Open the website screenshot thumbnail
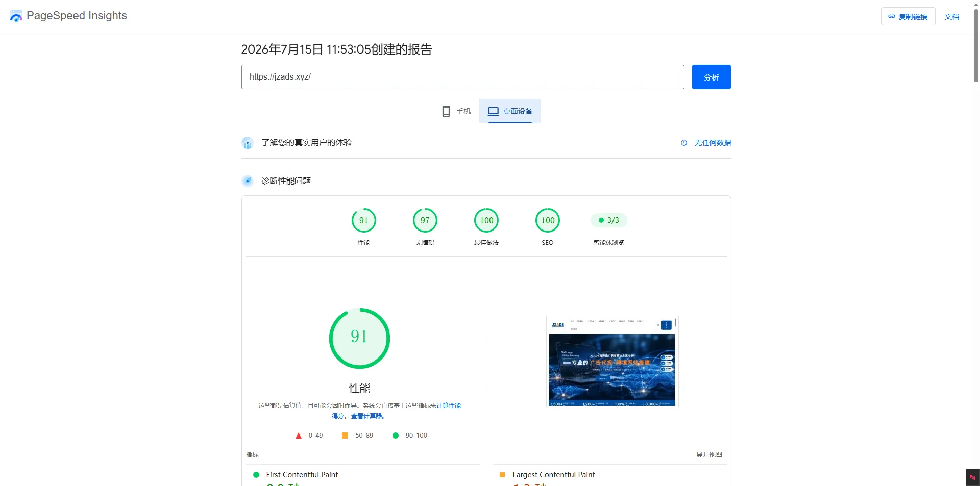The image size is (980, 486). (612, 362)
